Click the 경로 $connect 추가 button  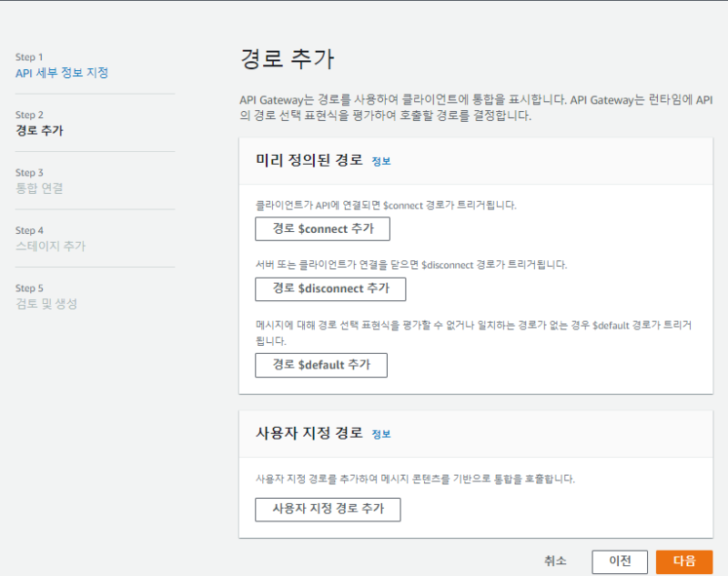tap(323, 228)
